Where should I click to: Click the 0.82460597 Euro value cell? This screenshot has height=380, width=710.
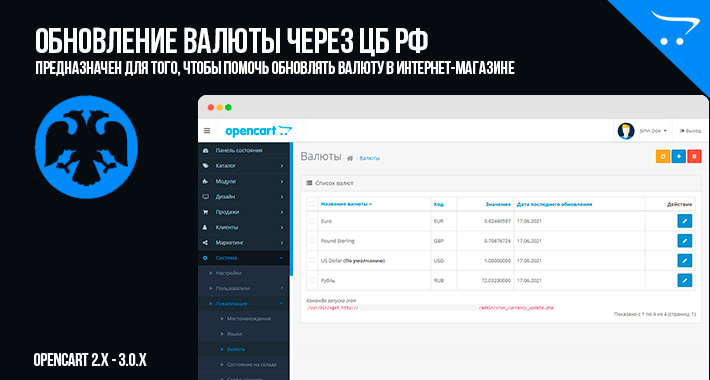click(x=497, y=221)
